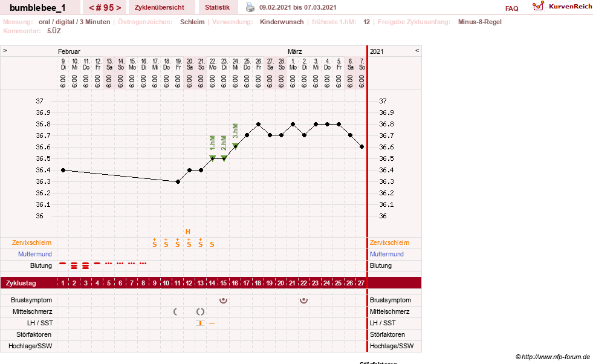Click the Zervixschleim label on the right side
Viewport: 593px width, 364px height.
tap(389, 243)
